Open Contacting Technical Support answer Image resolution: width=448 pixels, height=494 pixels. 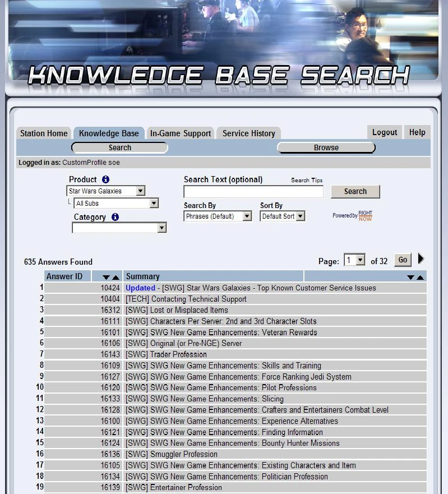pos(186,299)
